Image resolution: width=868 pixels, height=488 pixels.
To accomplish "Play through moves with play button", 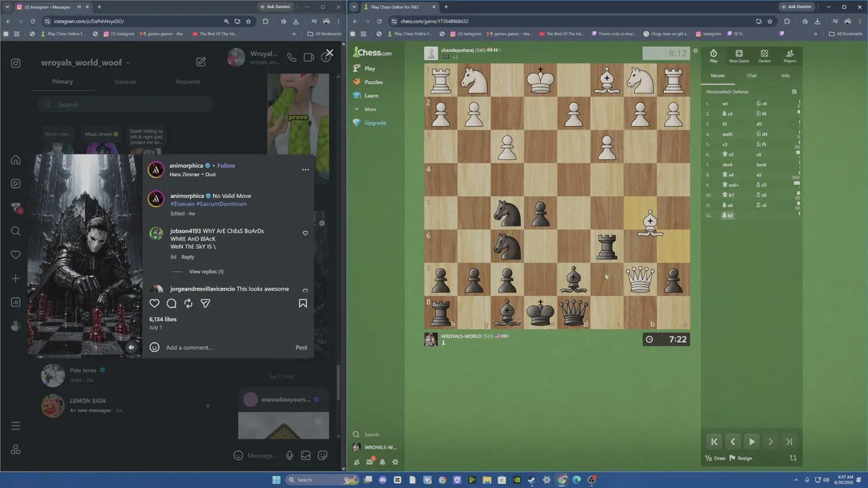I will coord(751,442).
